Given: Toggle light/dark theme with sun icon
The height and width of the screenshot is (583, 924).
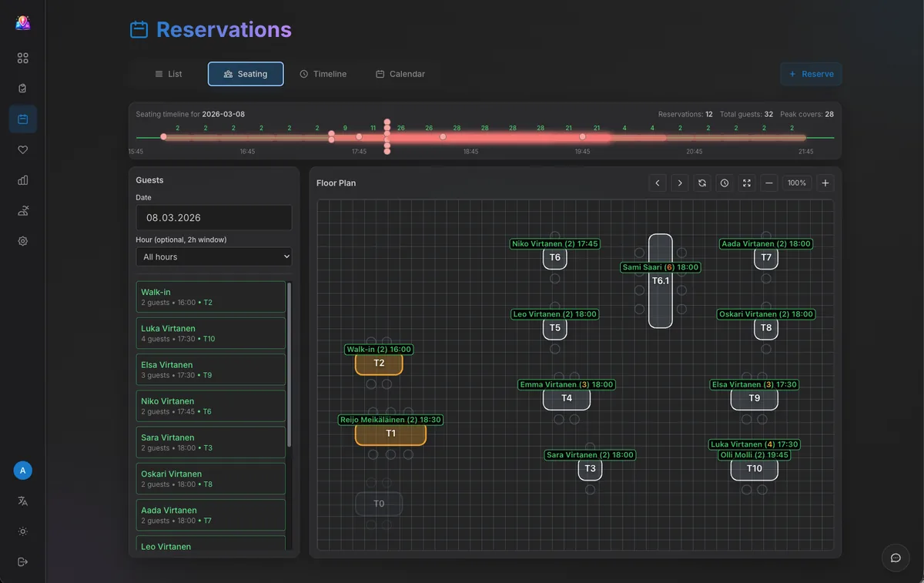Looking at the screenshot, I should [x=23, y=531].
